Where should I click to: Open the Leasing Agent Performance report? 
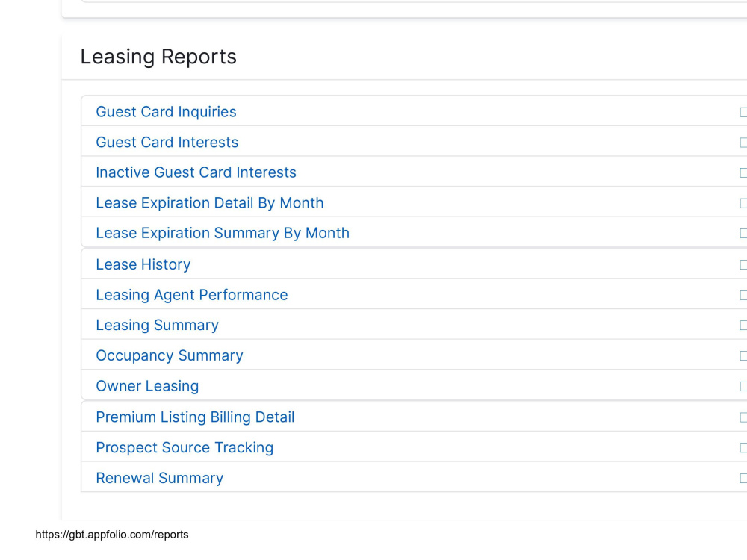[x=191, y=295]
